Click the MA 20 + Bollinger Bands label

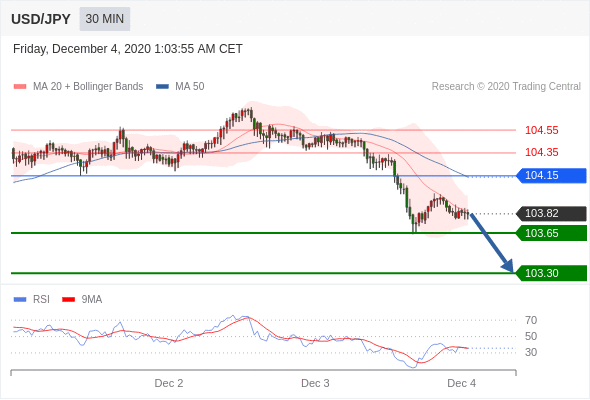88,87
